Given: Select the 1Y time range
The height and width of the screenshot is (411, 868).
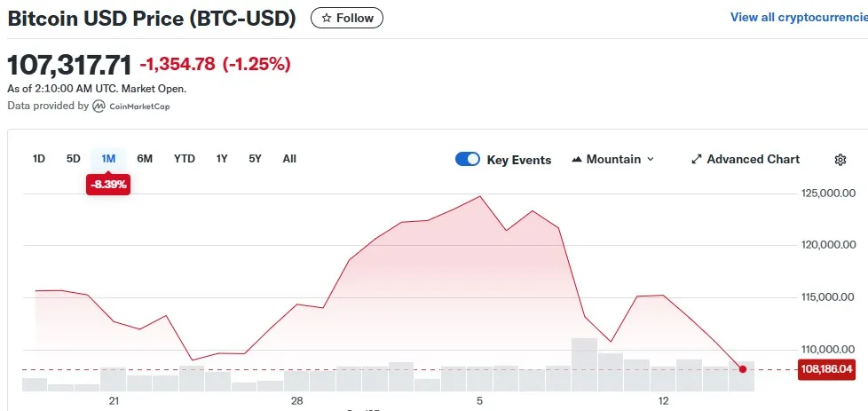Looking at the screenshot, I should (222, 159).
